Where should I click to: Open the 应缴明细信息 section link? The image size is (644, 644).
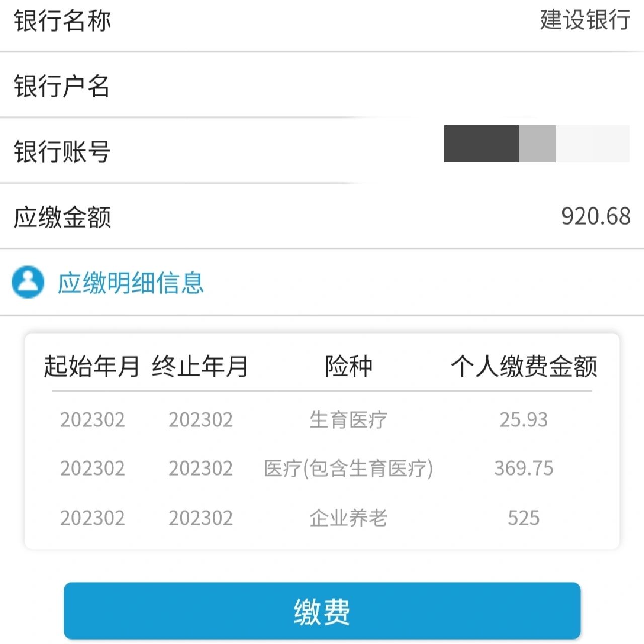click(130, 283)
